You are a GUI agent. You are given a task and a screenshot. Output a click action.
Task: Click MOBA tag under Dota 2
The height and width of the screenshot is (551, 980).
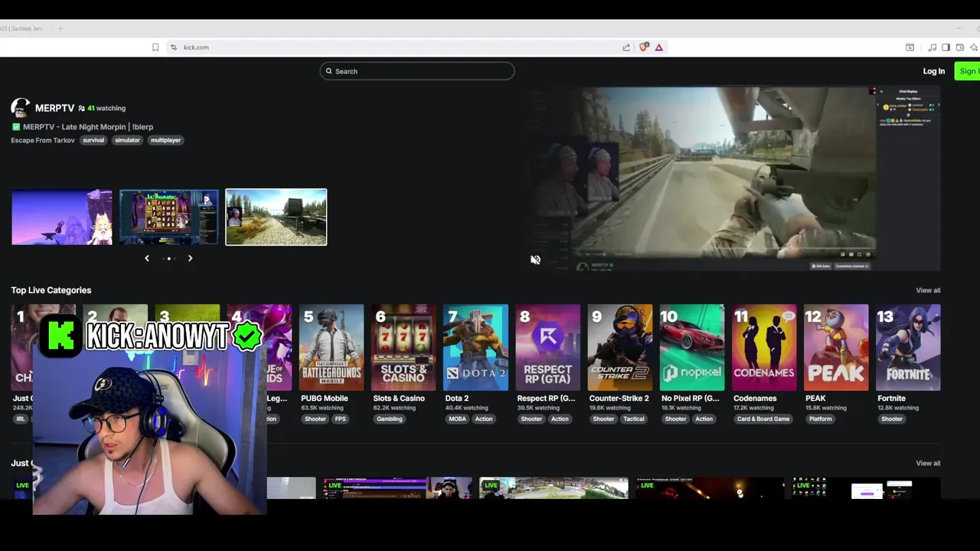click(457, 419)
